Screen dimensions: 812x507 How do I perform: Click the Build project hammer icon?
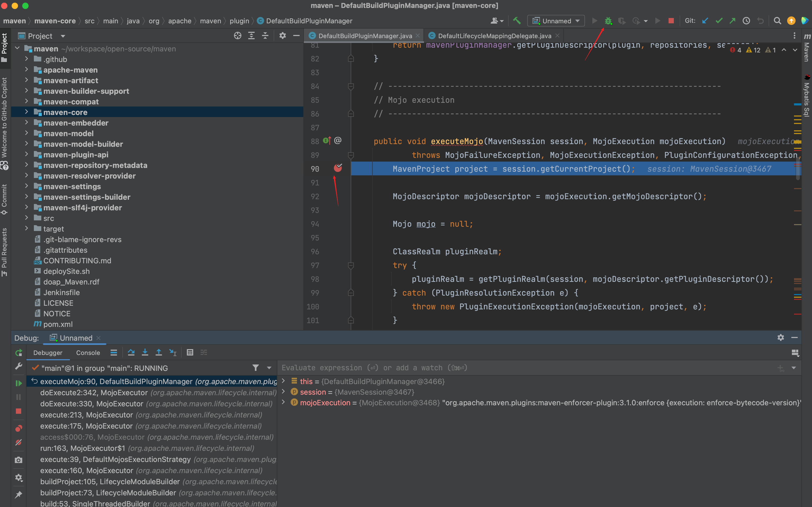517,21
